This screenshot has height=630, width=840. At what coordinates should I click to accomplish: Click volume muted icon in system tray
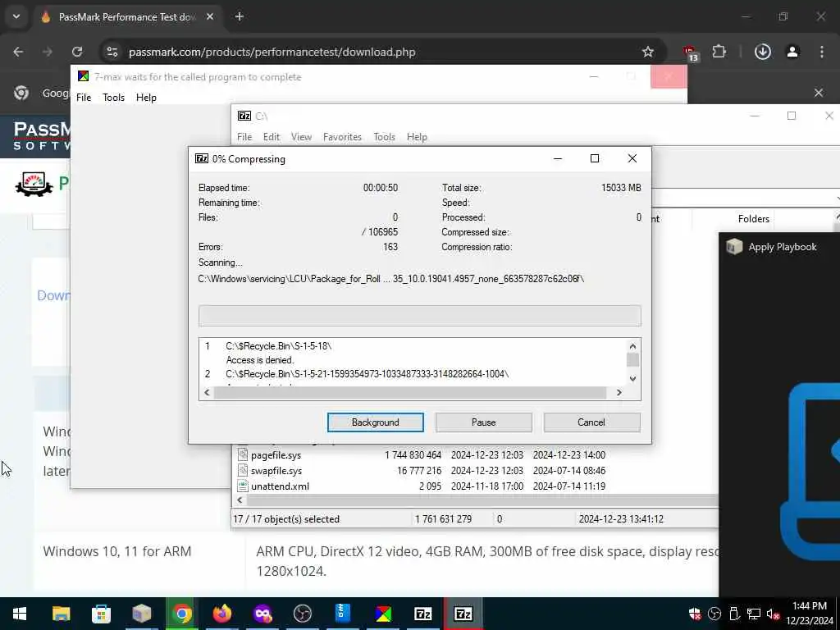coord(773,614)
